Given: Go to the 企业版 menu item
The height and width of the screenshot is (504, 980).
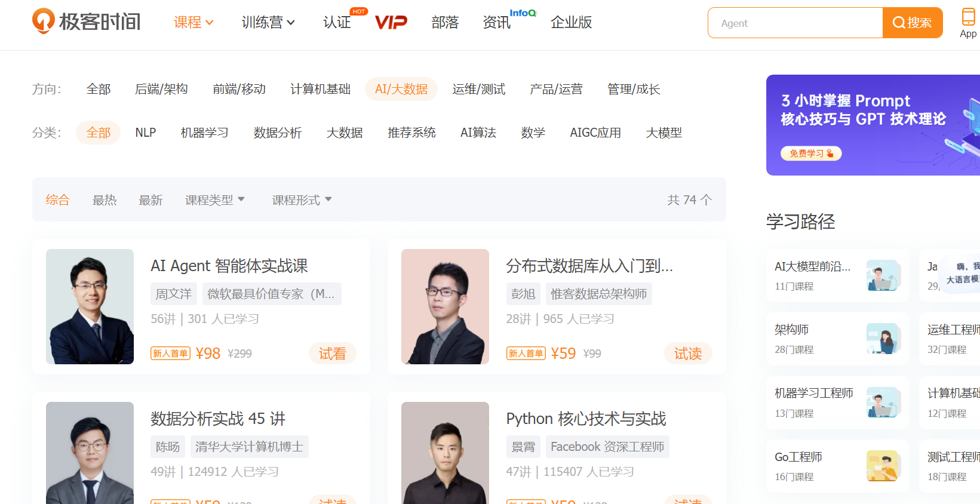Looking at the screenshot, I should point(571,23).
